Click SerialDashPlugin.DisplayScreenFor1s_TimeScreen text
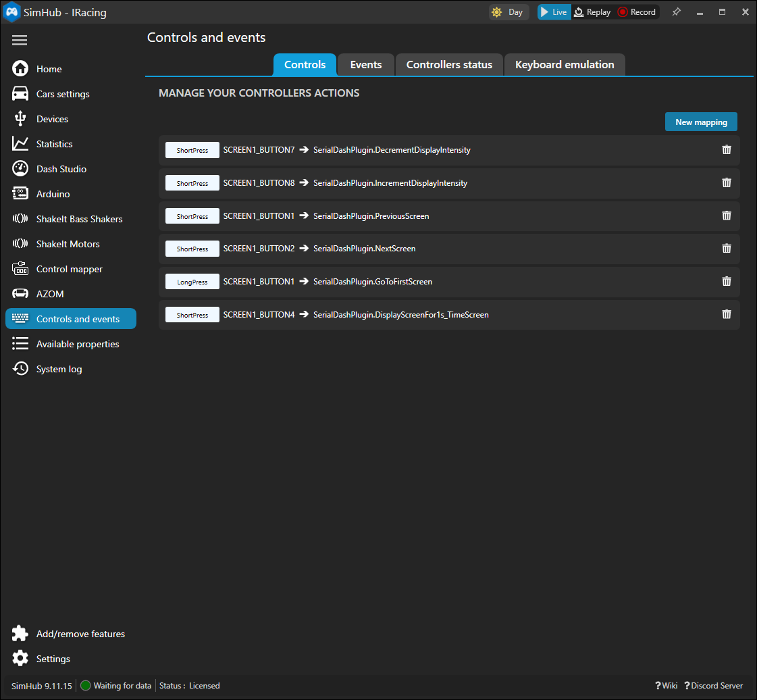This screenshot has width=757, height=700. (x=400, y=314)
